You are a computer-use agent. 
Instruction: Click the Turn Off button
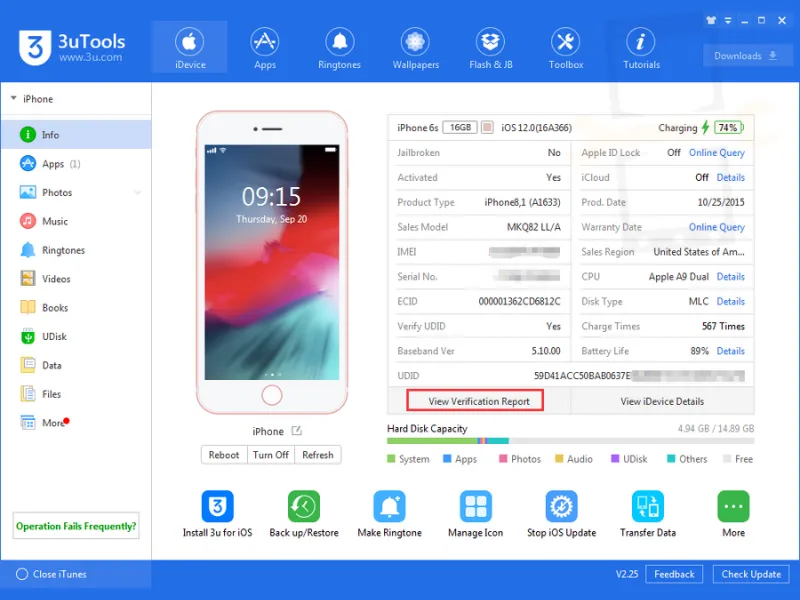(x=271, y=455)
